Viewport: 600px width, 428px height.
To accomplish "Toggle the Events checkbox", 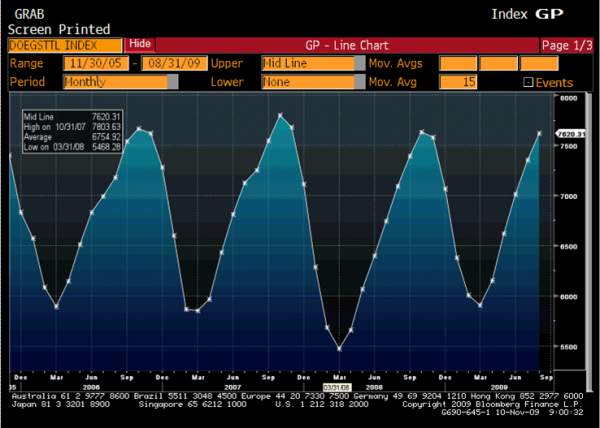I will (x=528, y=82).
